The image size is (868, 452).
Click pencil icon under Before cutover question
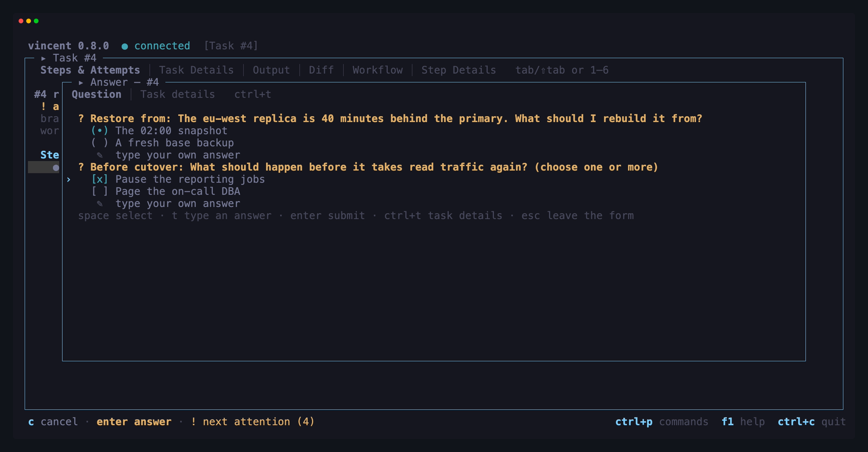(100, 204)
